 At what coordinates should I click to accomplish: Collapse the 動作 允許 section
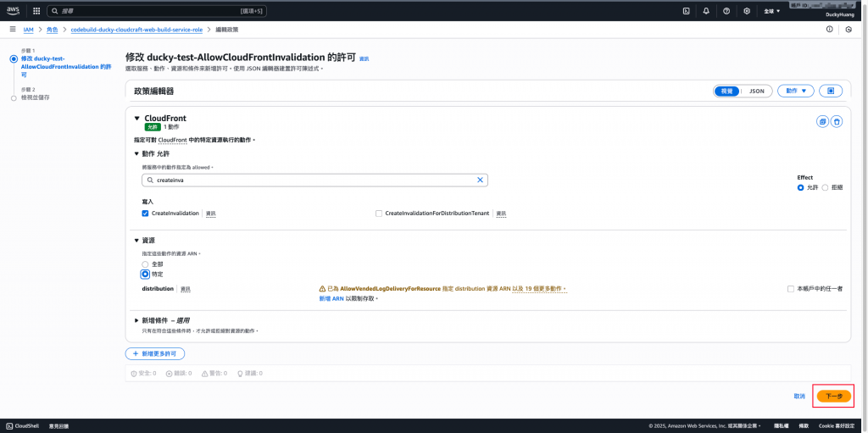136,153
